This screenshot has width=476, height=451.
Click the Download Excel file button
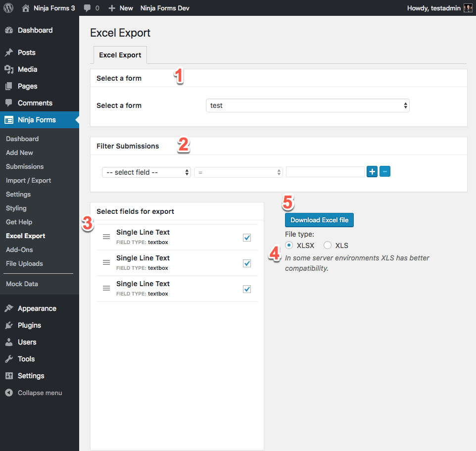coord(319,220)
